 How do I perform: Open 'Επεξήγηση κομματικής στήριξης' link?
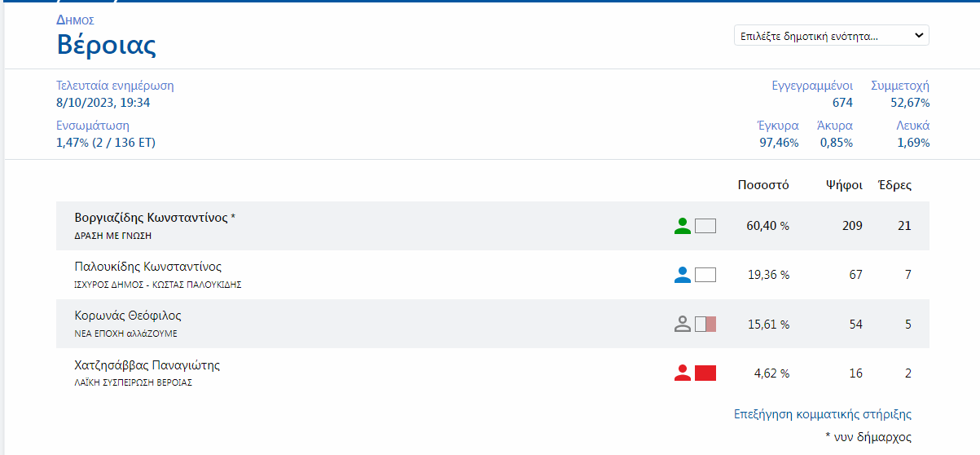(823, 414)
